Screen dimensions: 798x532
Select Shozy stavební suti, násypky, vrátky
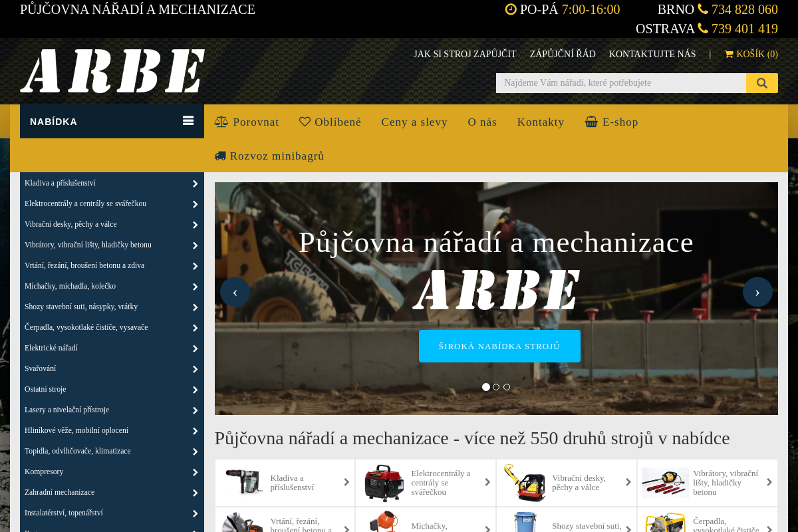(112, 307)
